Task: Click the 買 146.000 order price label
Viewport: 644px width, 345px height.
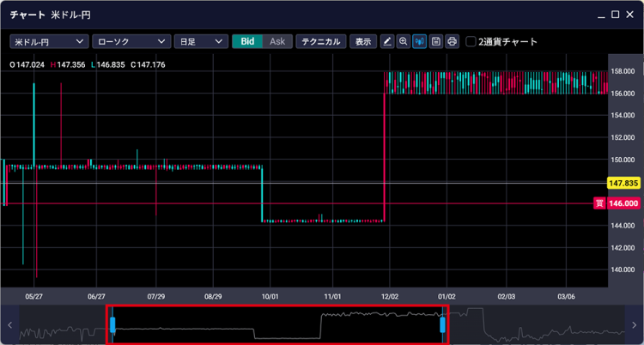Action: [x=618, y=203]
